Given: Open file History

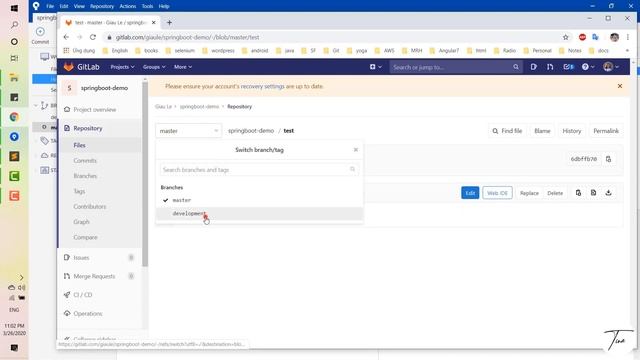Looking at the screenshot, I should point(571,131).
